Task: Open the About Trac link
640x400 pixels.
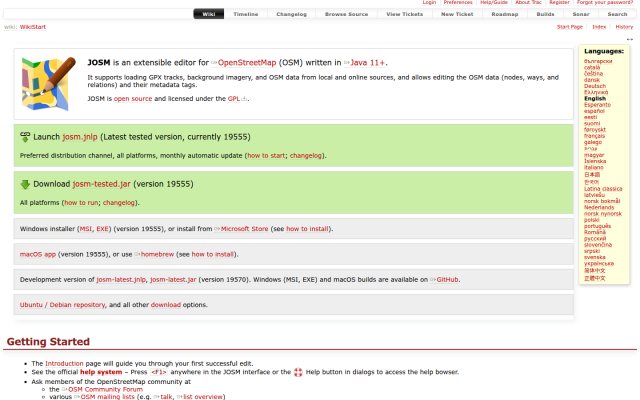Action: (x=528, y=2)
